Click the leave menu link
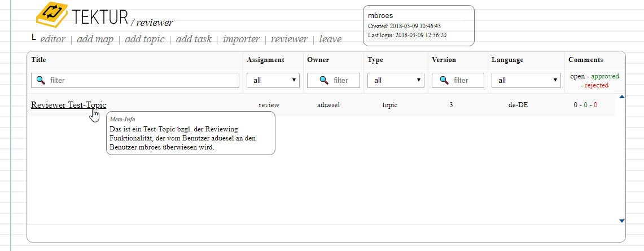This screenshot has width=644, height=251. [330, 39]
